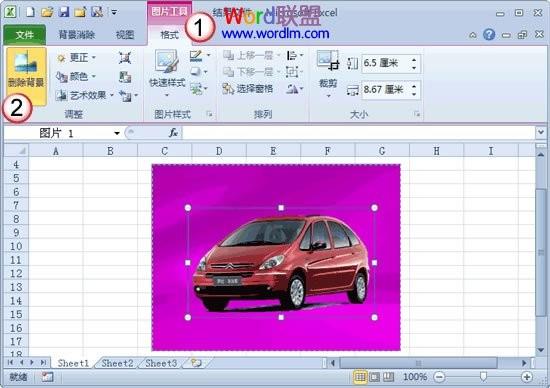
Task: Open the 选择窗格 selection pane
Action: [x=248, y=88]
